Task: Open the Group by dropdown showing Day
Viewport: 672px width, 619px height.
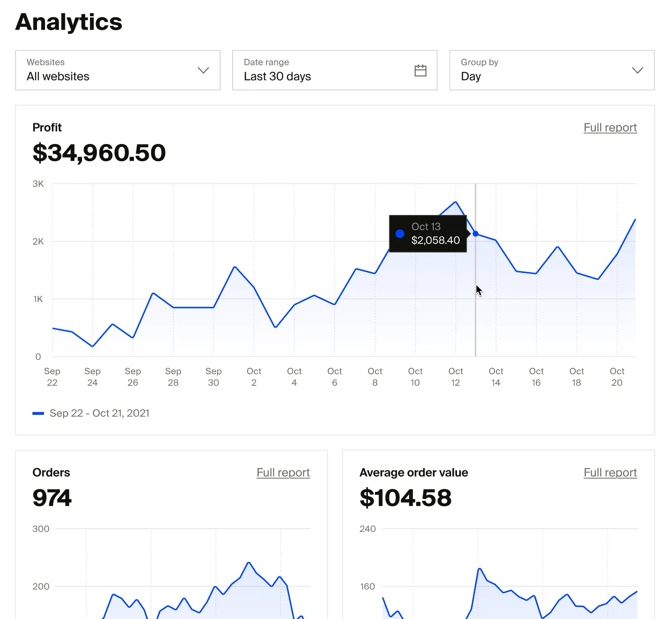Action: [551, 70]
